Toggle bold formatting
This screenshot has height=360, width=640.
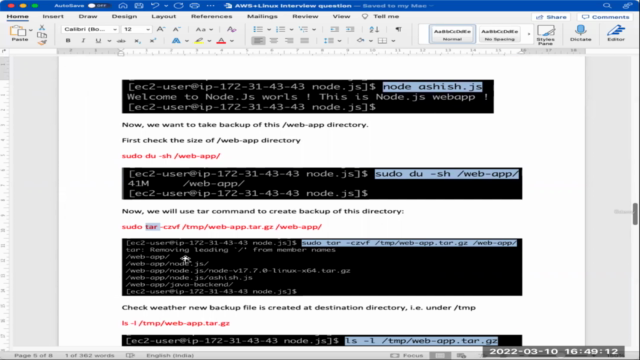[x=68, y=41]
